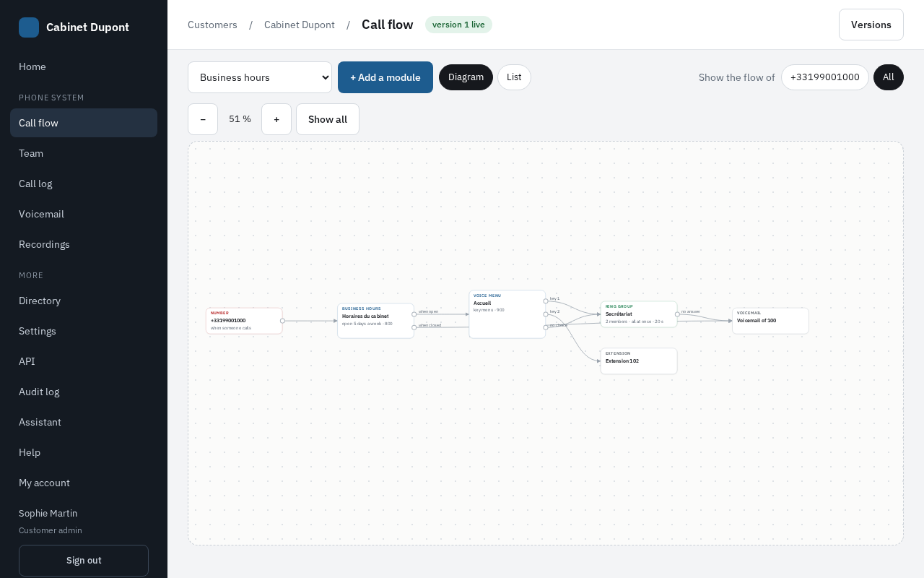Go to Settings in the sidebar
The height and width of the screenshot is (578, 924).
[84, 331]
